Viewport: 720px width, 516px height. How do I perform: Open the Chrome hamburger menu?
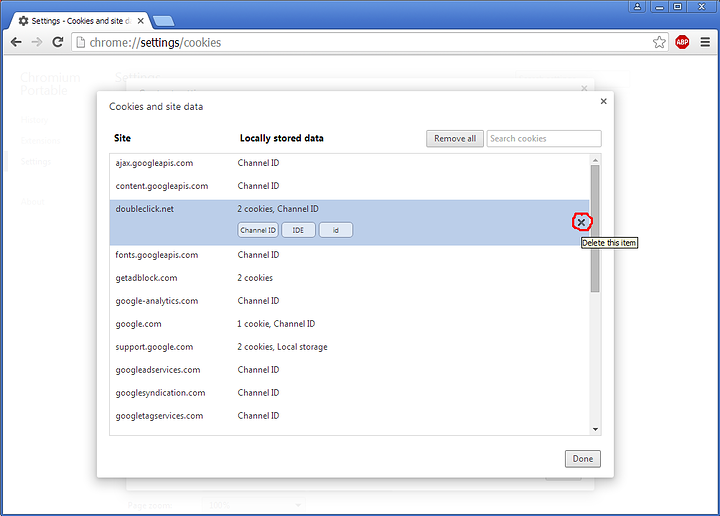tap(704, 42)
